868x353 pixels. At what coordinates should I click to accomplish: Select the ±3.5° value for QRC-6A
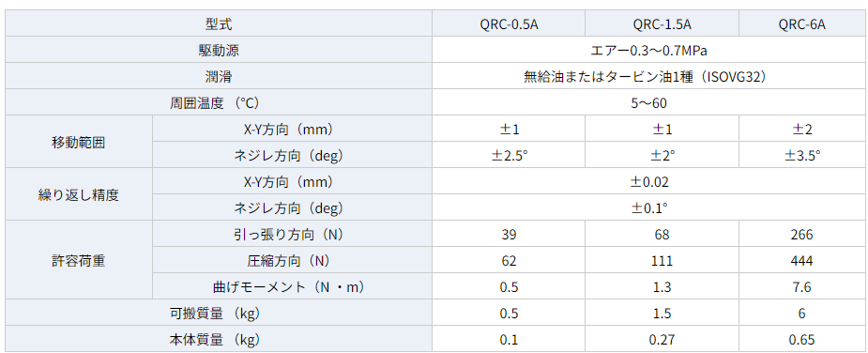[x=802, y=155]
